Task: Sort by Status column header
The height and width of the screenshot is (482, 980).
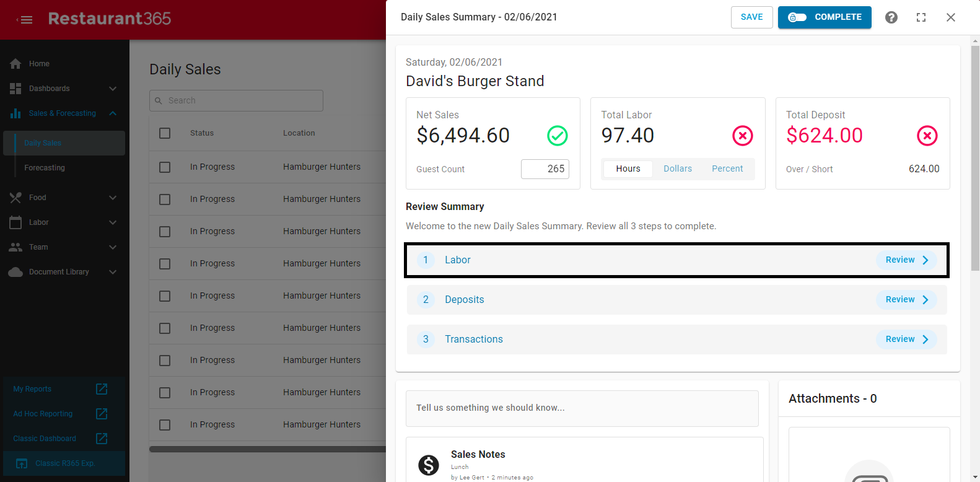Action: (x=202, y=133)
